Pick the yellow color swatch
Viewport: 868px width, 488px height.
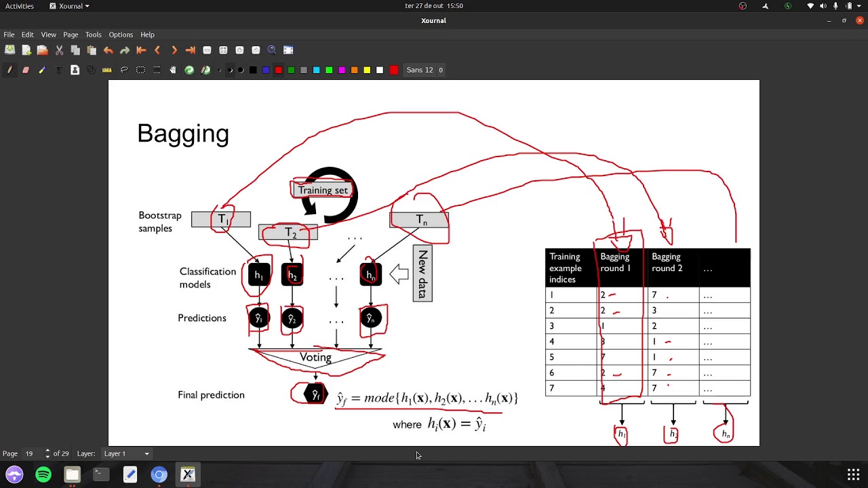[x=367, y=70]
